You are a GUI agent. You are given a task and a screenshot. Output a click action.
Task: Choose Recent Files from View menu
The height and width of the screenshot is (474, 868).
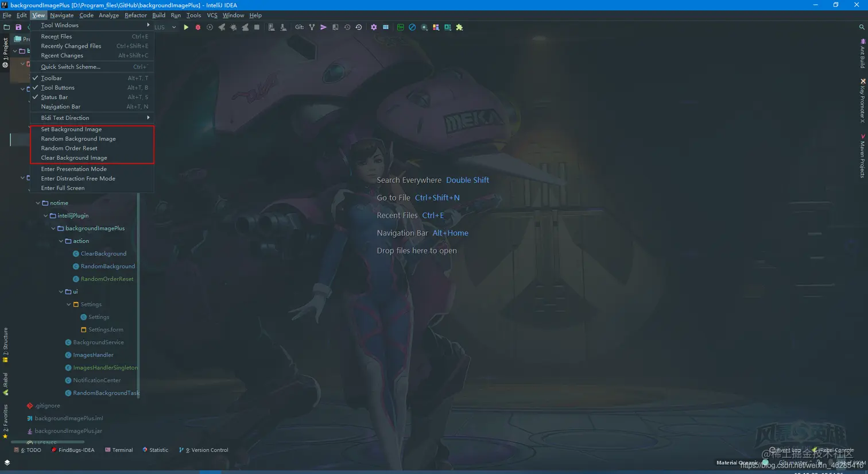click(x=92, y=37)
